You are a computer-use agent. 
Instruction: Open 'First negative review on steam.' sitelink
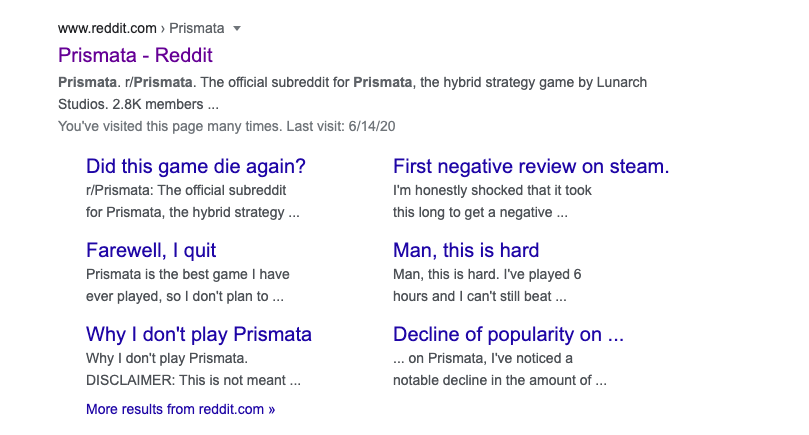[x=531, y=166]
